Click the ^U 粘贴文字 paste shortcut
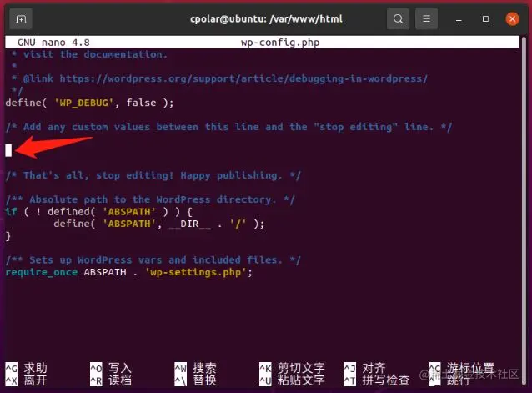 pos(292,380)
